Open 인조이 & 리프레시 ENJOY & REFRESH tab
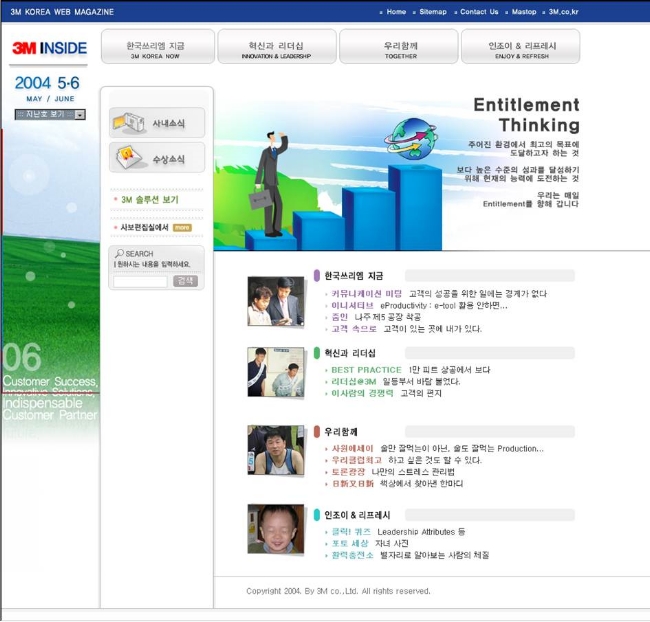 pos(520,46)
